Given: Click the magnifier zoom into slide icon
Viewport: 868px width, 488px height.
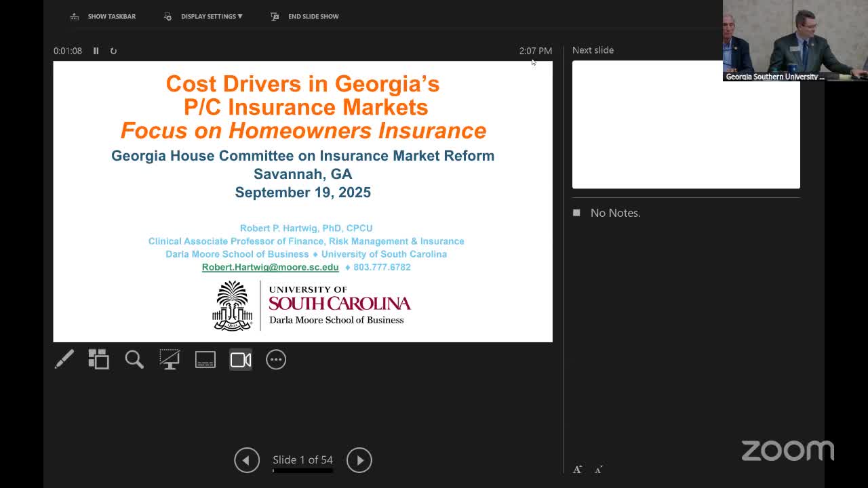Looking at the screenshot, I should pos(134,359).
